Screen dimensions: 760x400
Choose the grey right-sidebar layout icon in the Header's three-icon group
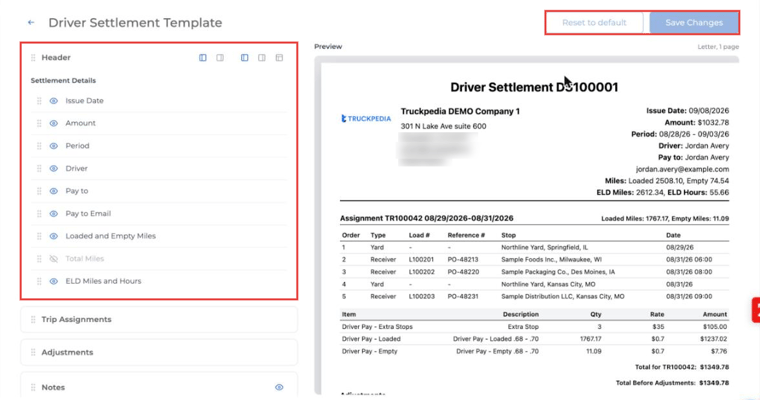tap(262, 58)
